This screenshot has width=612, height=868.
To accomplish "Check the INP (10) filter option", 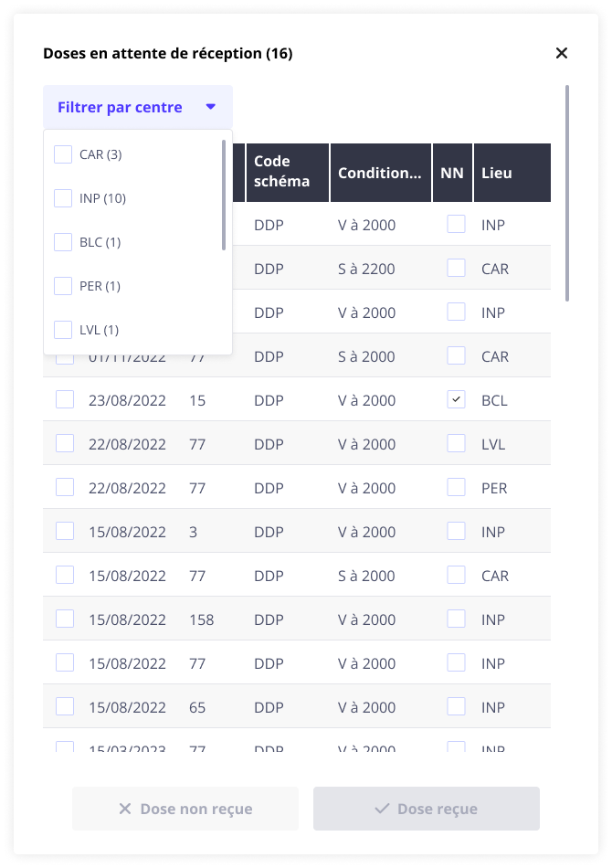I will 63,198.
